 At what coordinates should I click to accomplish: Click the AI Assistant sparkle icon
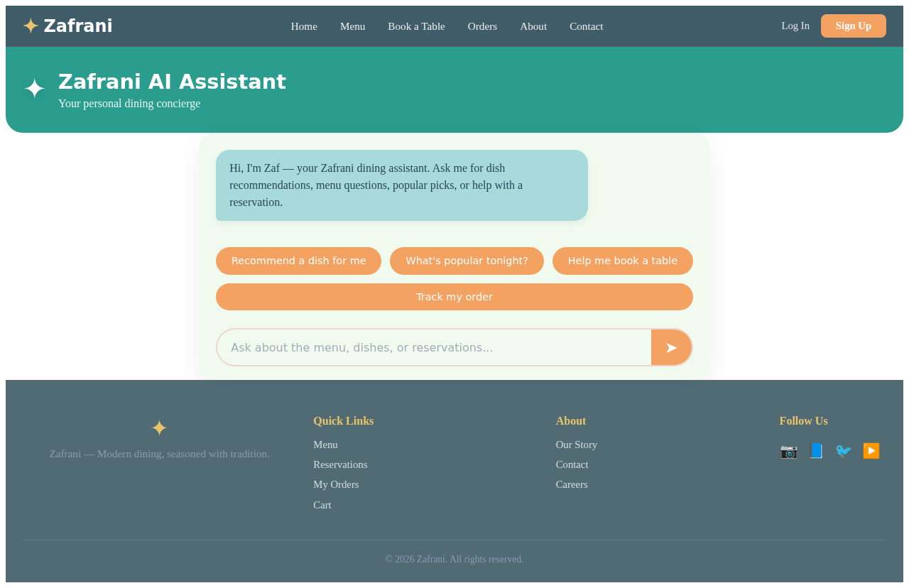pos(34,89)
